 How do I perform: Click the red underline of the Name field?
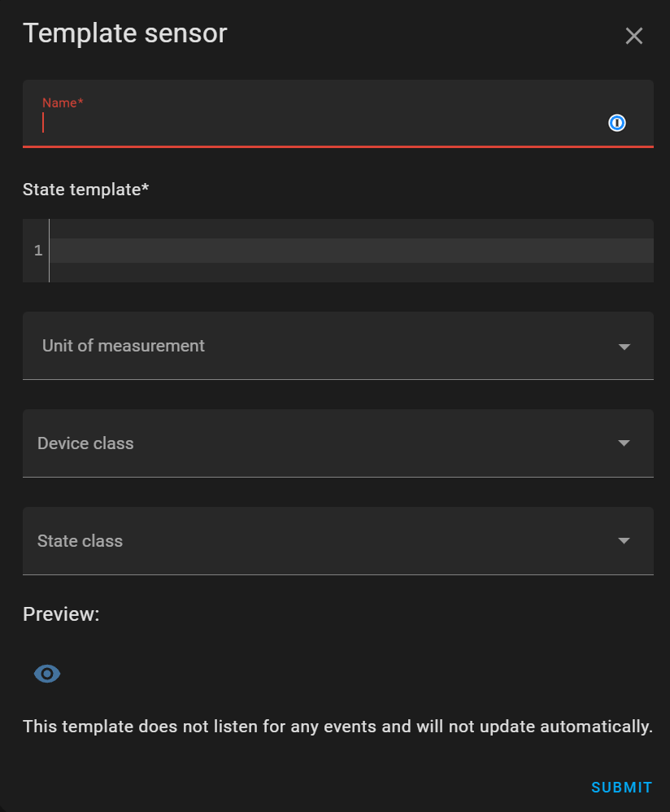point(337,147)
